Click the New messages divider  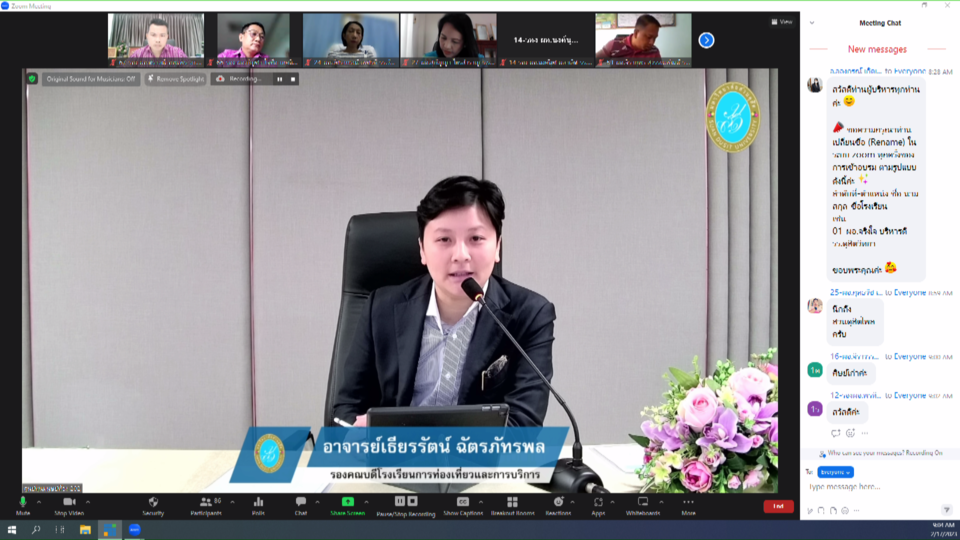(877, 49)
